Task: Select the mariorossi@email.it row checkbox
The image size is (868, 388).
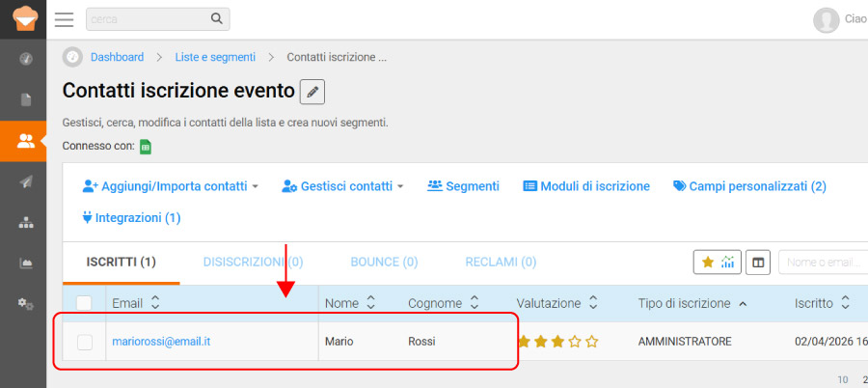Action: tap(84, 342)
